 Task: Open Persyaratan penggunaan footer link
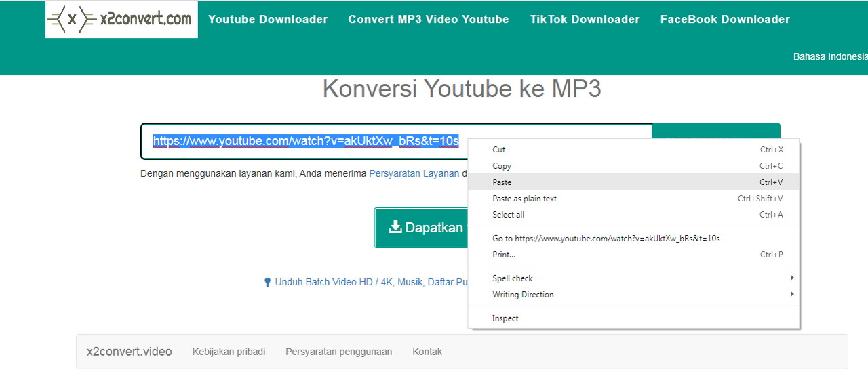pyautogui.click(x=339, y=352)
